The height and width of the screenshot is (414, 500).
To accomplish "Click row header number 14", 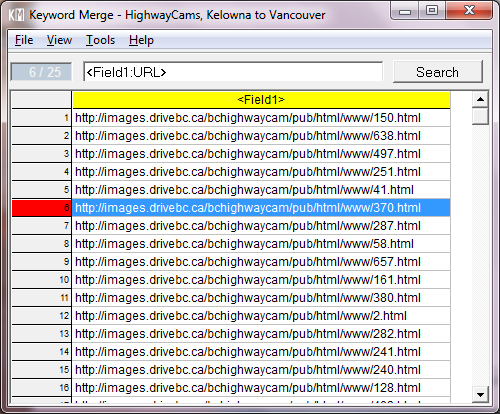I will coord(42,352).
